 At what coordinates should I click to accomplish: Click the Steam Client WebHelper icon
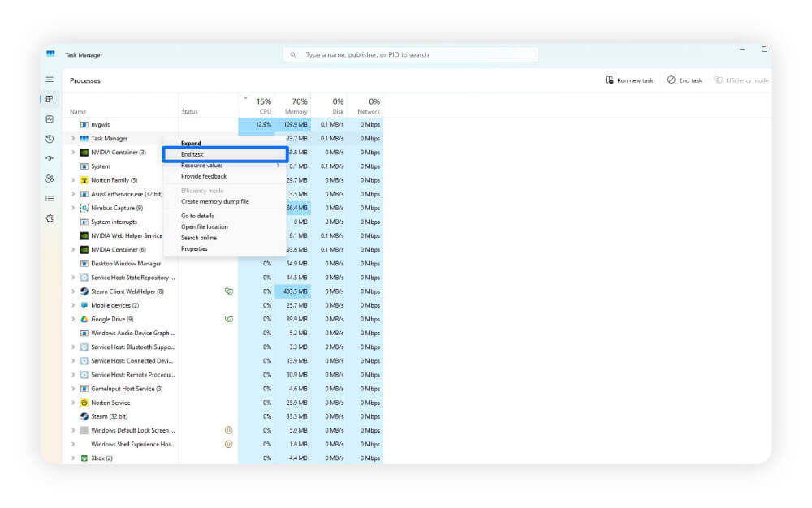(84, 291)
